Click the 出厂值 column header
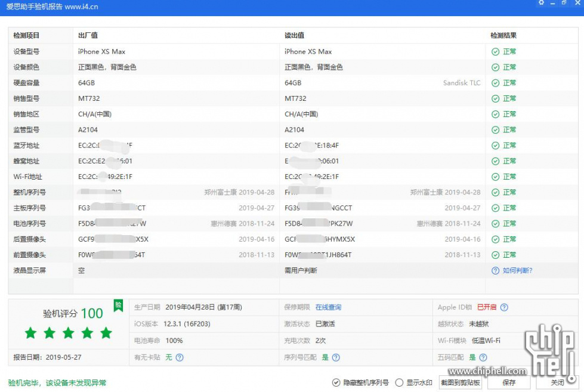Image resolution: width=584 pixels, height=392 pixels. [88, 35]
